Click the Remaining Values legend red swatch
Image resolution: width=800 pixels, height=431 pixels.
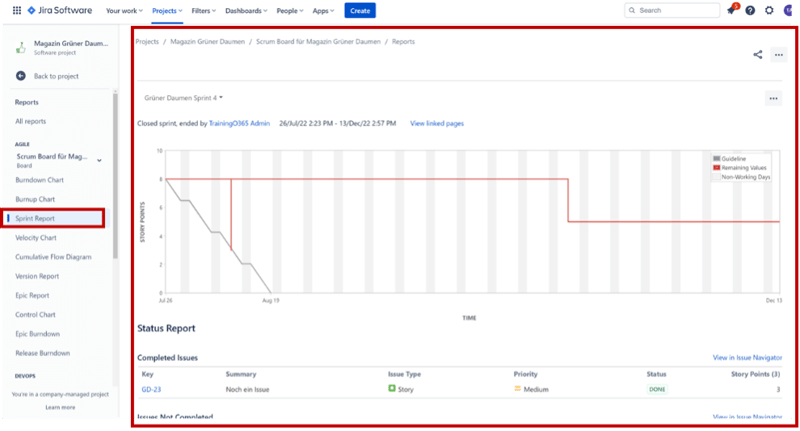(716, 167)
